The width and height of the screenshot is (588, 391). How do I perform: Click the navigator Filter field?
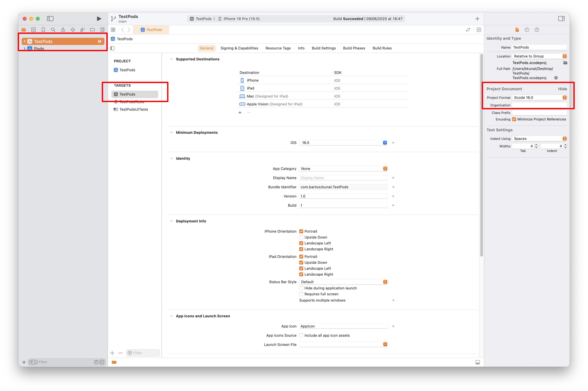coord(66,362)
